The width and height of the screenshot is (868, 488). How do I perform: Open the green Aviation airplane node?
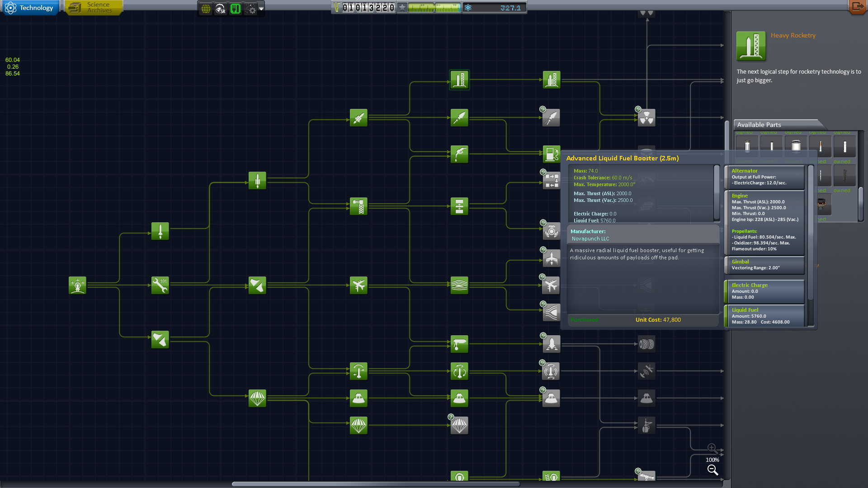(359, 286)
